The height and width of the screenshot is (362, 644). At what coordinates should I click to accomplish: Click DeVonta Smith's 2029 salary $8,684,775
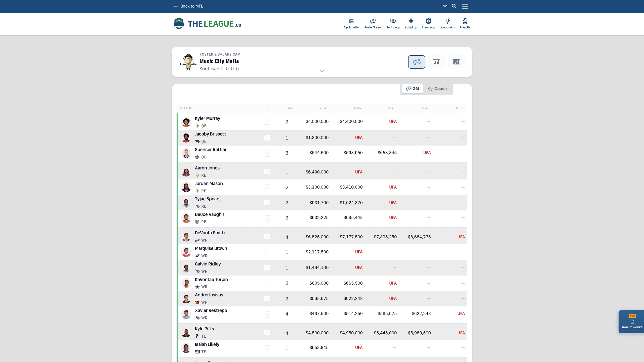coord(419,237)
